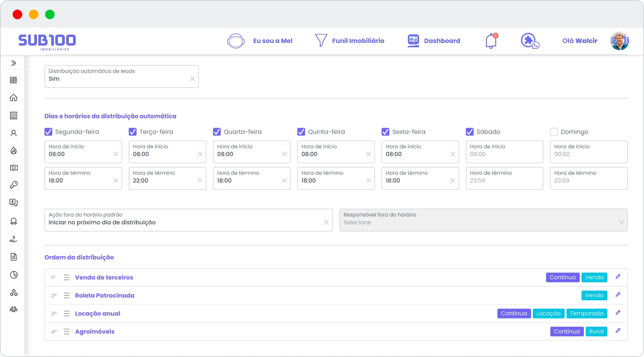Open Terça-feira Hora de término field
The height and width of the screenshot is (357, 644).
coord(167,178)
